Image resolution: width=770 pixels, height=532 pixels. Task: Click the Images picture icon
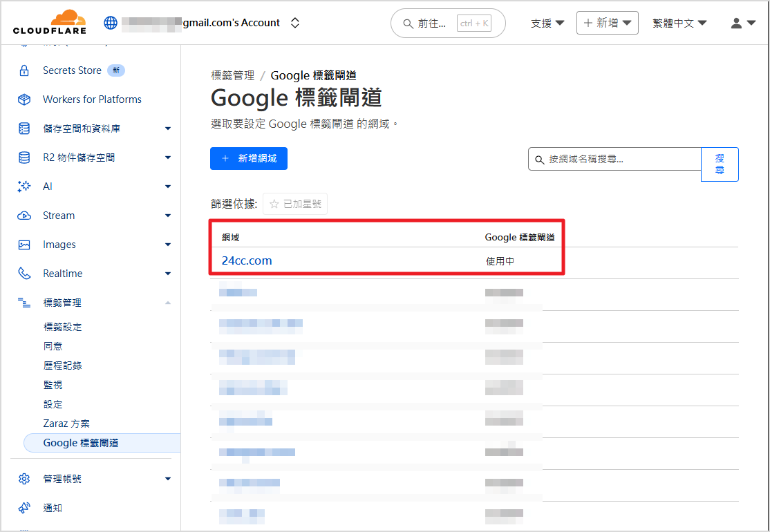point(24,245)
